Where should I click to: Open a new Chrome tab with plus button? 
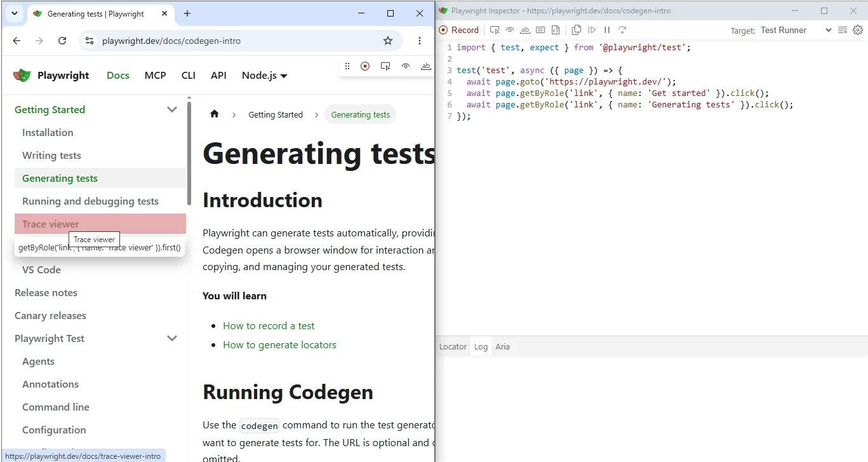click(x=187, y=13)
